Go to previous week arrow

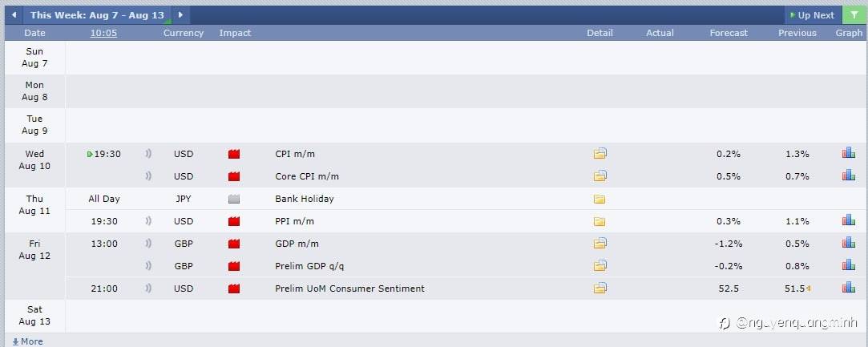click(x=14, y=15)
